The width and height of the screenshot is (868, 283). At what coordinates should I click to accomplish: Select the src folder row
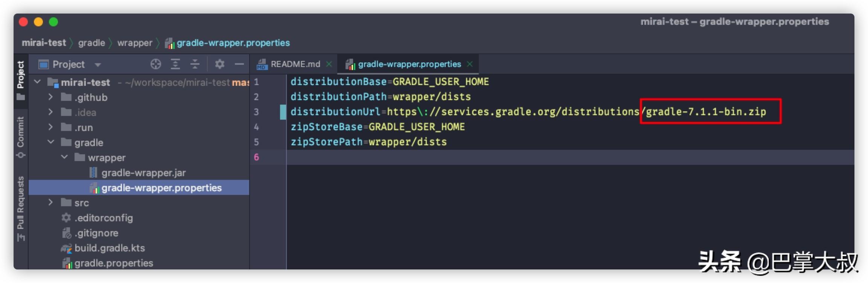(139, 202)
